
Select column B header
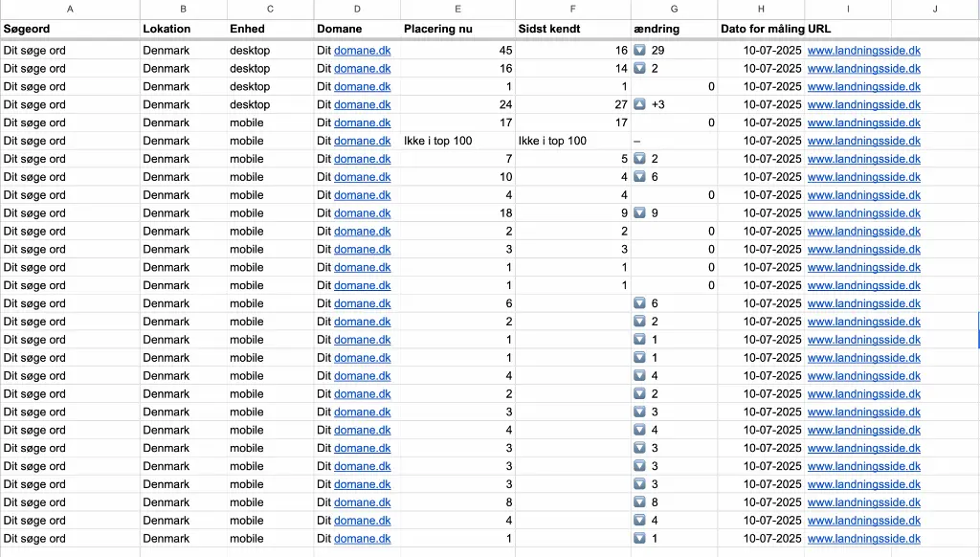[x=183, y=9]
